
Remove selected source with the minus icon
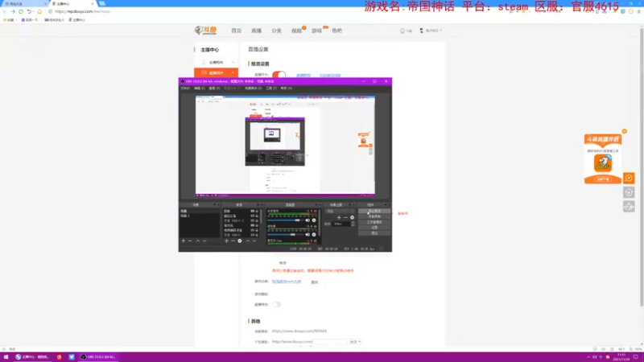(x=233, y=241)
